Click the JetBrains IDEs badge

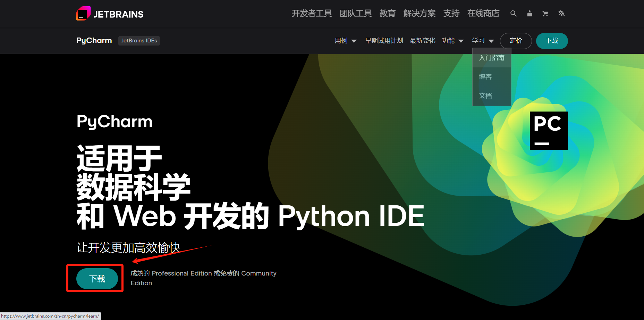(139, 41)
